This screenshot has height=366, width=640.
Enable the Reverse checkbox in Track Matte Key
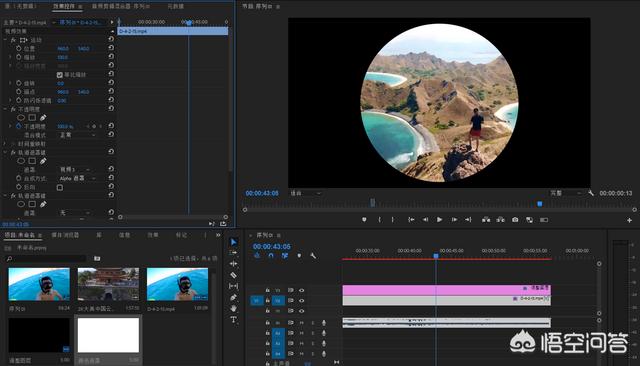60,187
